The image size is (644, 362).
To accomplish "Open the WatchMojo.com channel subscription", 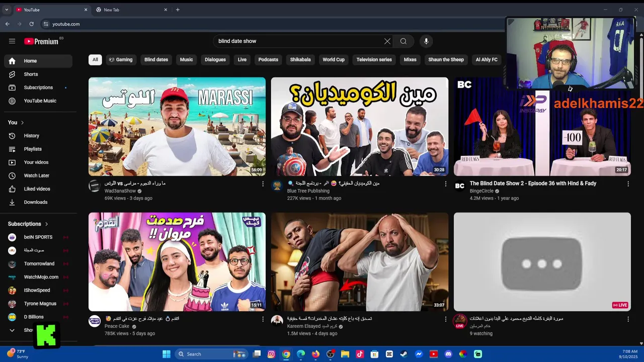I will click(38, 277).
